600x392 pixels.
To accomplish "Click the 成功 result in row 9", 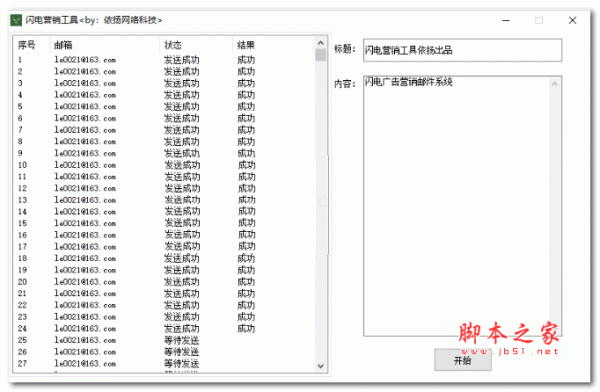I will pyautogui.click(x=246, y=153).
